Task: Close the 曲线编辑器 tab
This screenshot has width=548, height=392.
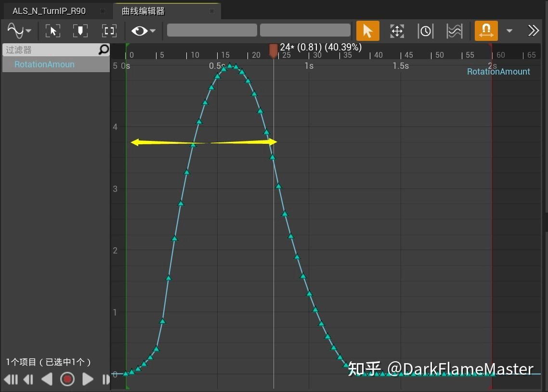Action: tap(212, 11)
